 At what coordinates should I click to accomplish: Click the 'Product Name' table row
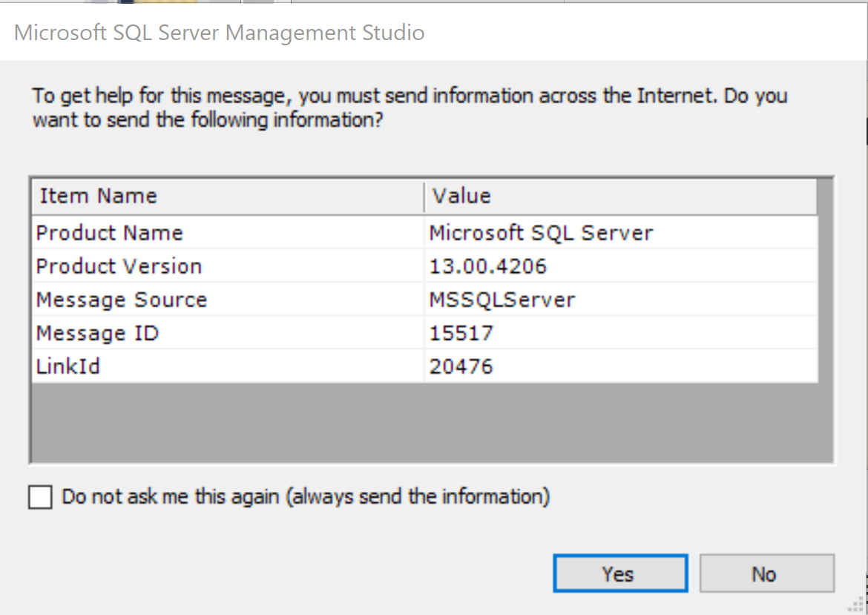[110, 232]
